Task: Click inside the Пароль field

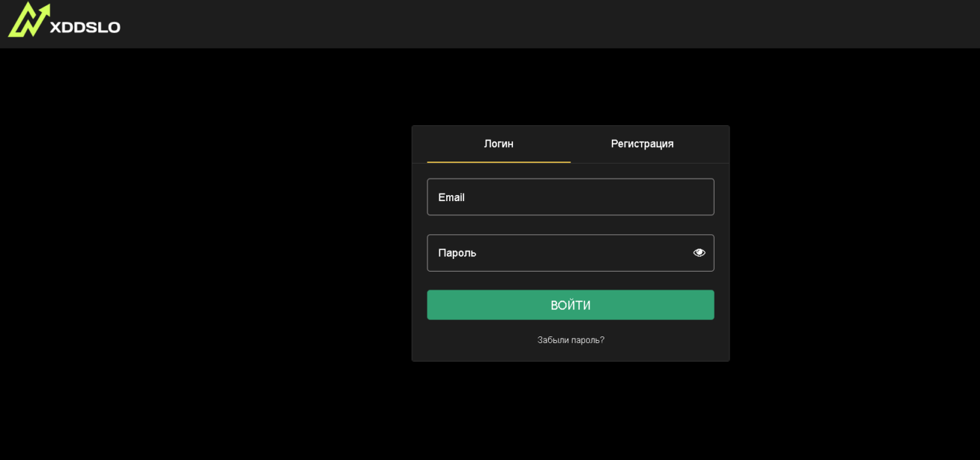Action: tap(558, 253)
